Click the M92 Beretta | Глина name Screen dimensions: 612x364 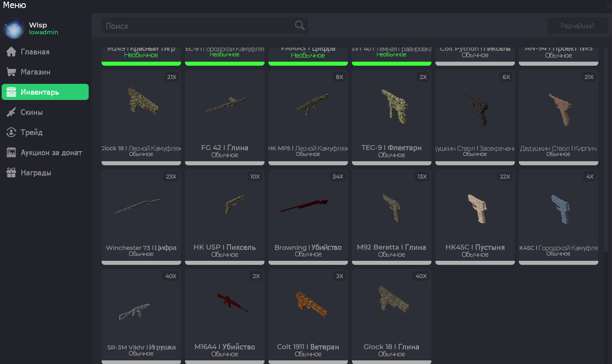391,248
